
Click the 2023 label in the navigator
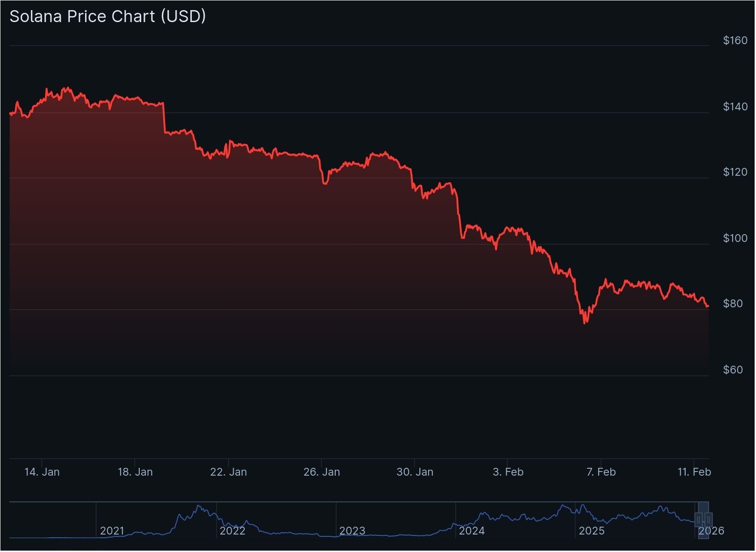(x=352, y=531)
